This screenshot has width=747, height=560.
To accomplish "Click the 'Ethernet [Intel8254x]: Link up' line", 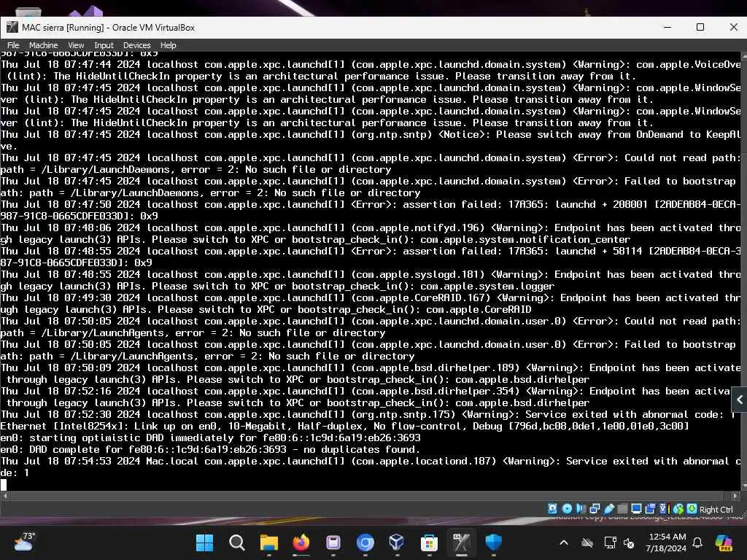I will click(x=345, y=426).
